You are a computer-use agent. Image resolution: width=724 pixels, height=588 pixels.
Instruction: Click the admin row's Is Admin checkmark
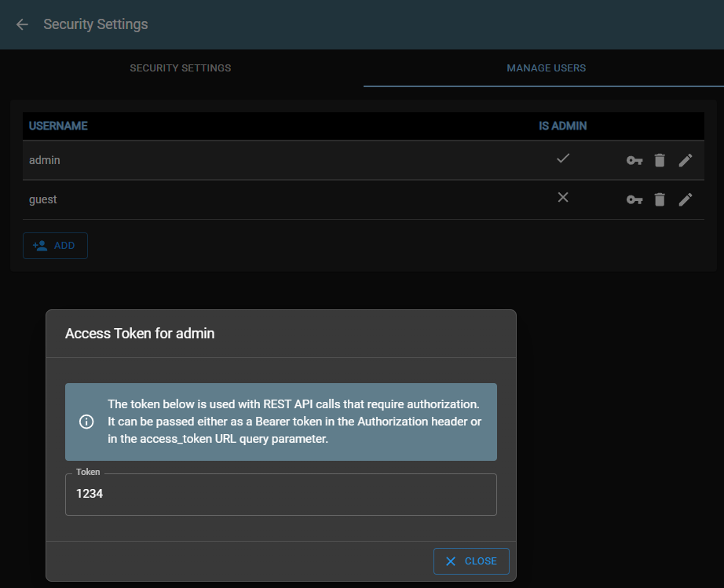click(562, 159)
